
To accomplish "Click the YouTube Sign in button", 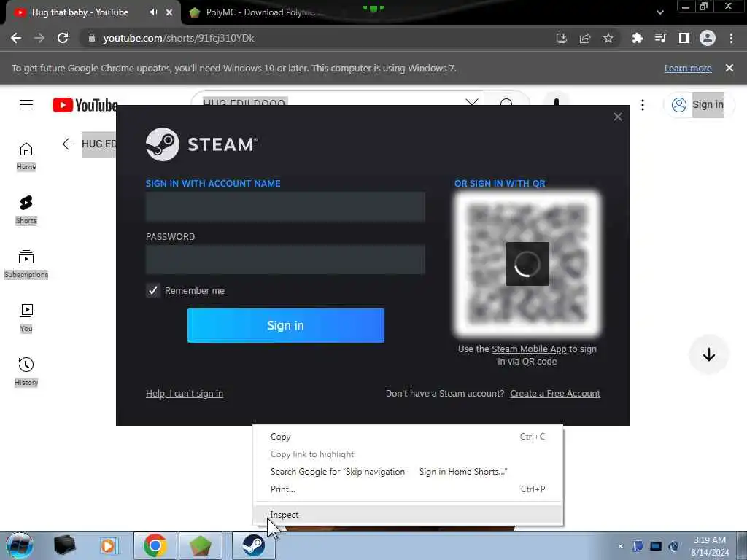I will tap(698, 105).
